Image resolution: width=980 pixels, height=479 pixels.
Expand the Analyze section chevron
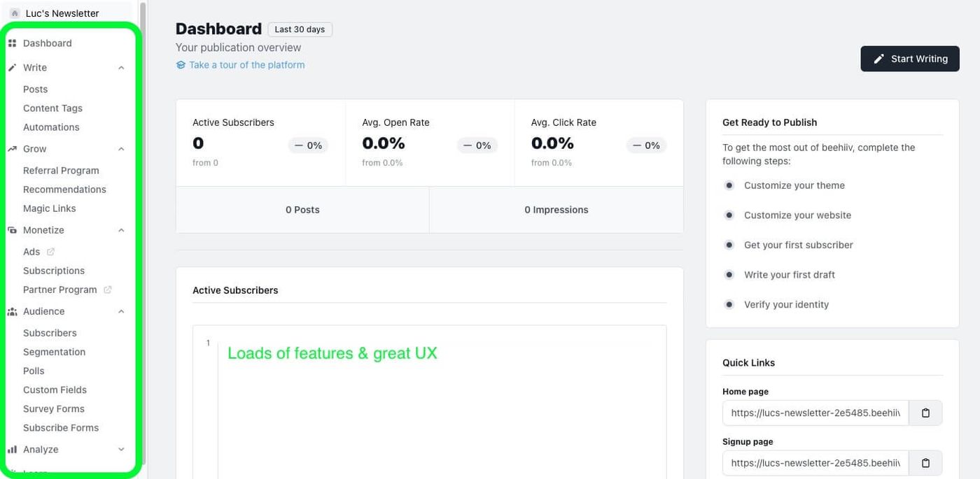click(121, 450)
